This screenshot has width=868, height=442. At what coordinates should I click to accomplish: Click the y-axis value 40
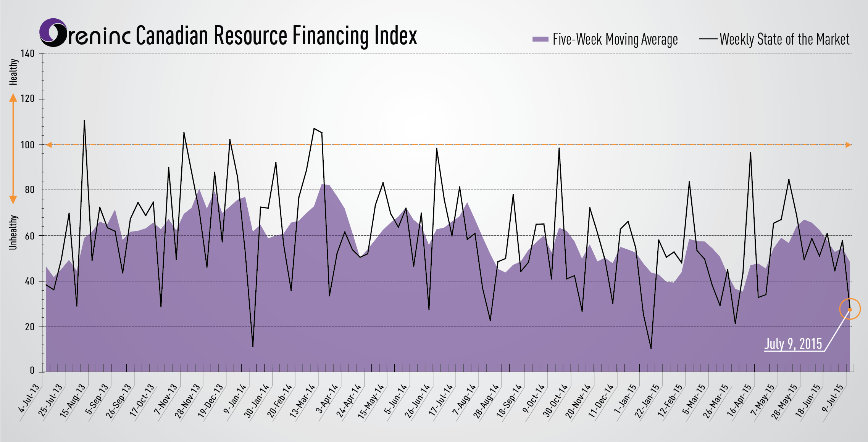[29, 281]
